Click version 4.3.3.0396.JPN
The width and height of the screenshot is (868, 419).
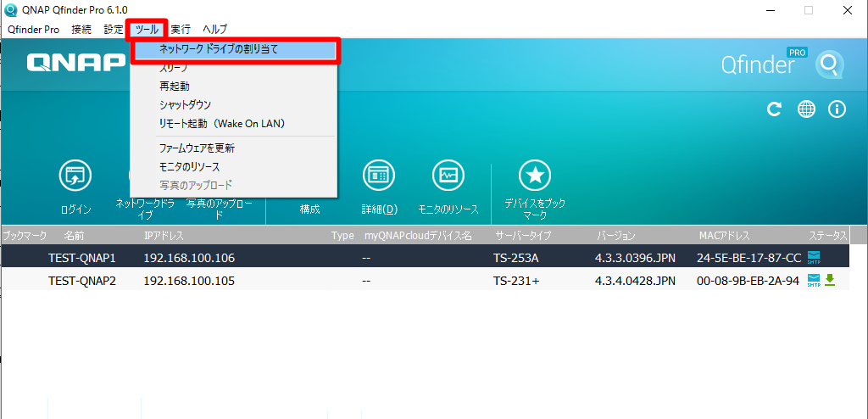pos(635,257)
